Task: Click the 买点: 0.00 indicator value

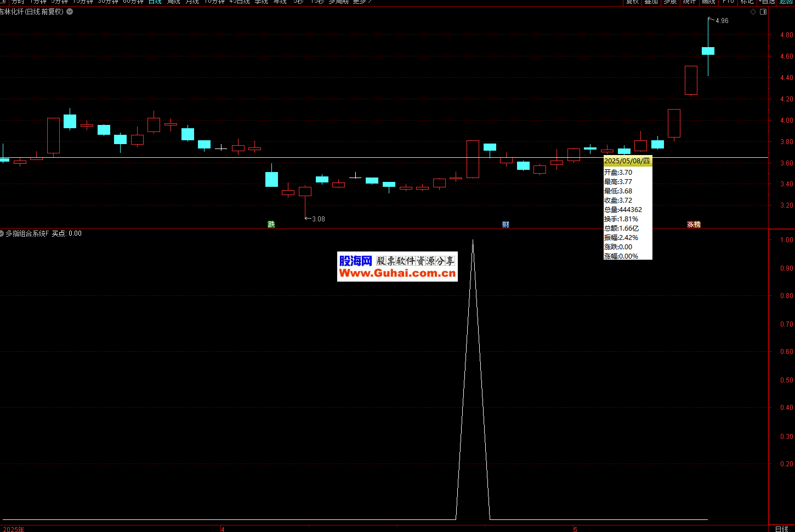Action: click(x=67, y=233)
